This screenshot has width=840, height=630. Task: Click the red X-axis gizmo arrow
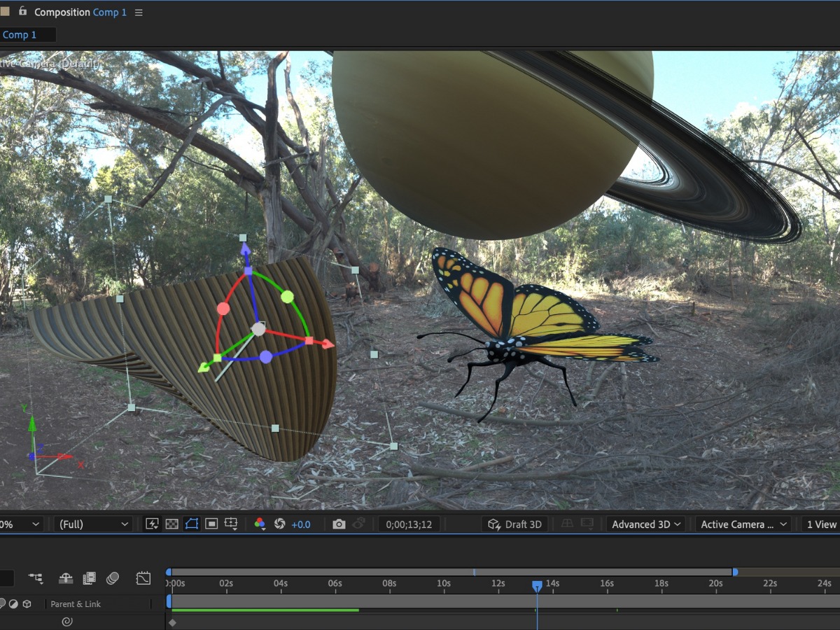coord(326,344)
